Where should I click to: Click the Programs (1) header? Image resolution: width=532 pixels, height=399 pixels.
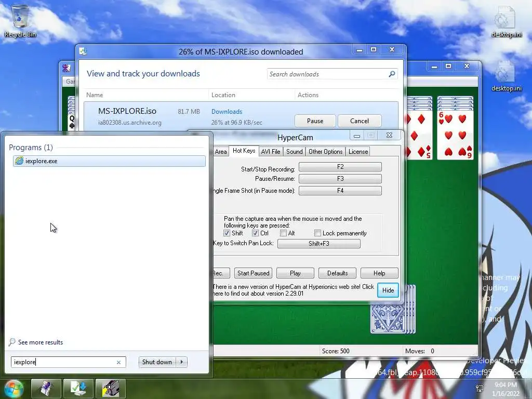(x=31, y=147)
